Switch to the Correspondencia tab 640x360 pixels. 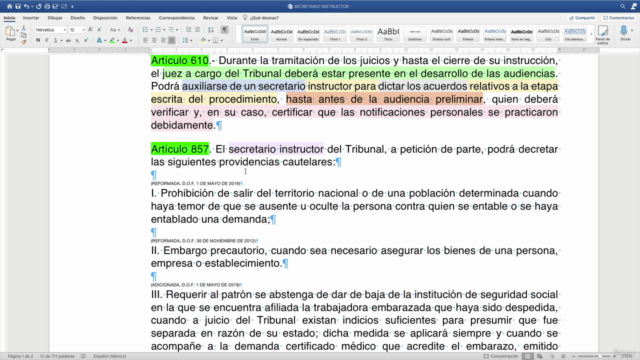[177, 18]
